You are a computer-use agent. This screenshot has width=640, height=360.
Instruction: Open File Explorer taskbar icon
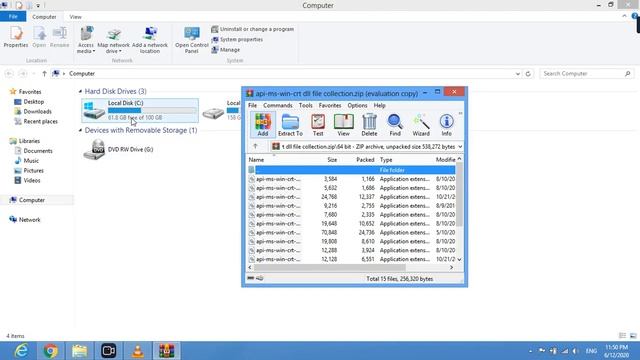click(x=80, y=351)
